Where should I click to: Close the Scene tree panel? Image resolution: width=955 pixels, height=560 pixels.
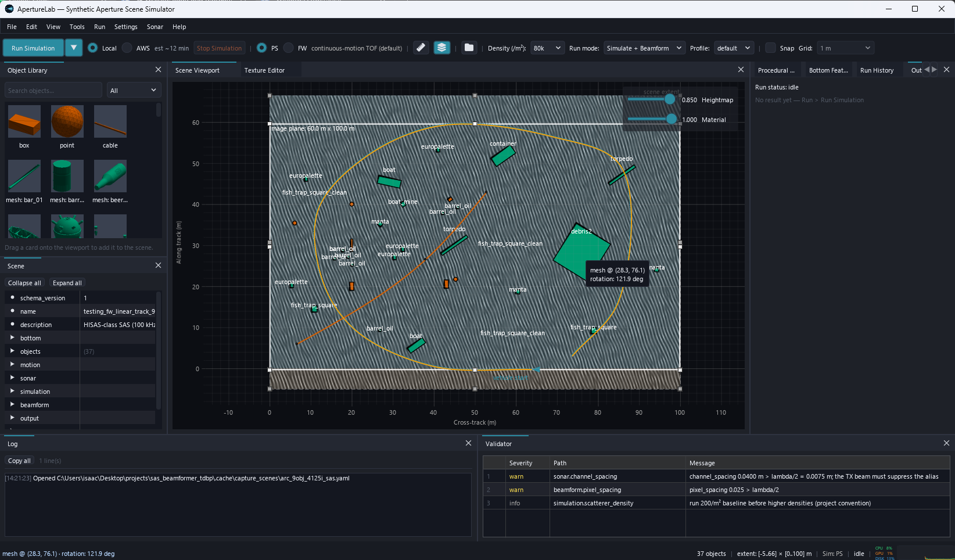pyautogui.click(x=158, y=265)
